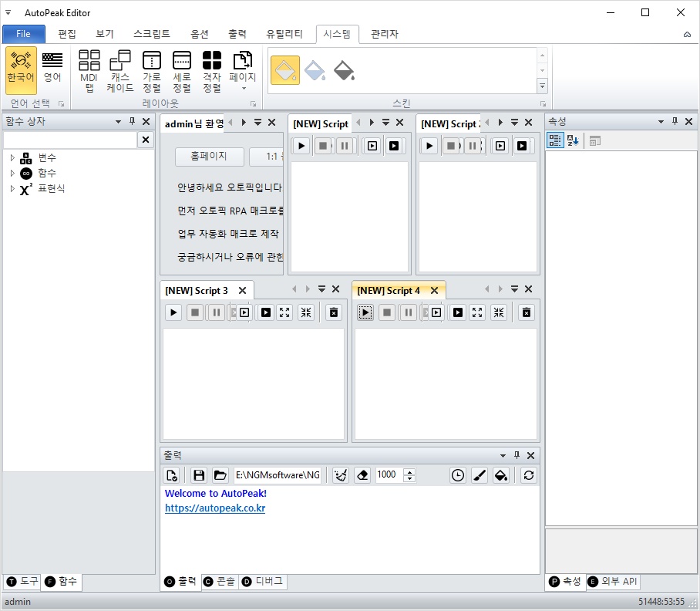Expand the 변수 tree node
Screen dimensions: 700x611
[x=12, y=157]
